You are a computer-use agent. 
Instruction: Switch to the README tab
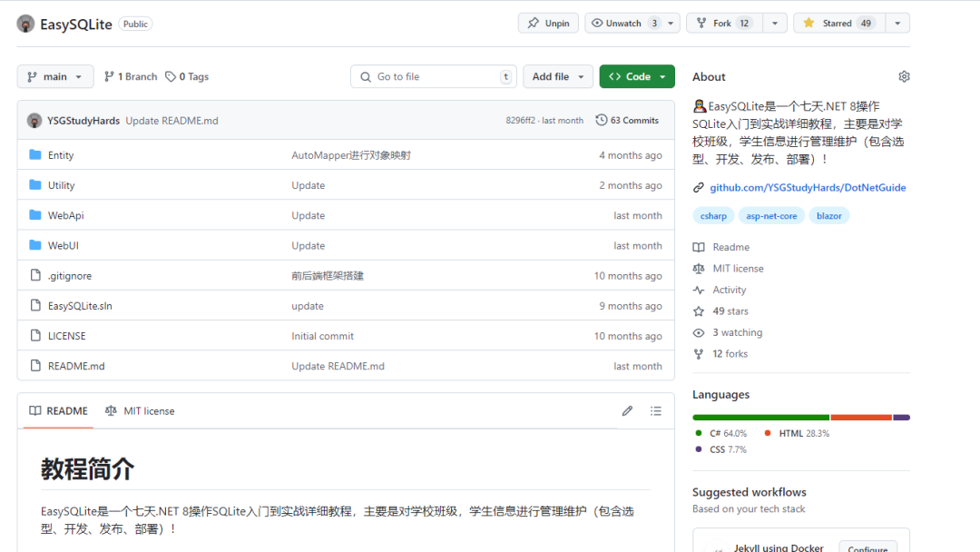pos(56,410)
